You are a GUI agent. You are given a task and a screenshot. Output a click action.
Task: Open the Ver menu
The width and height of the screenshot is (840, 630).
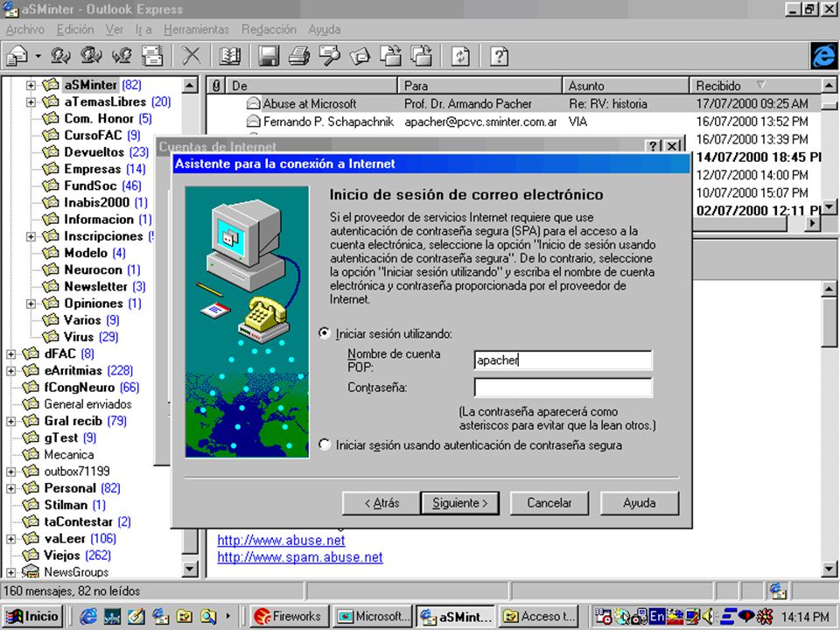pos(114,30)
